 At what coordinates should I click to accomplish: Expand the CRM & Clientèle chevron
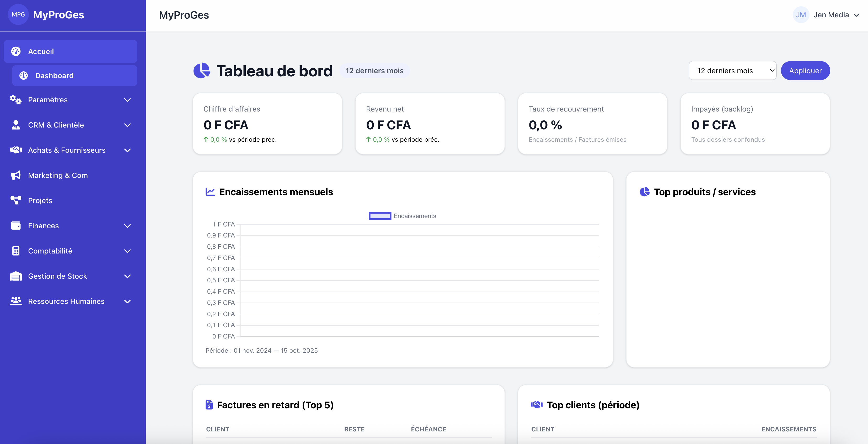(x=127, y=125)
